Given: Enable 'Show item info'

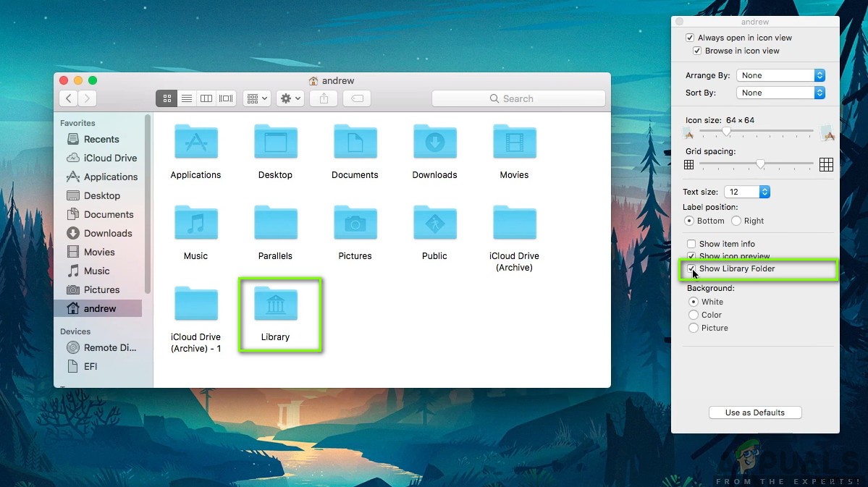Looking at the screenshot, I should coord(691,243).
